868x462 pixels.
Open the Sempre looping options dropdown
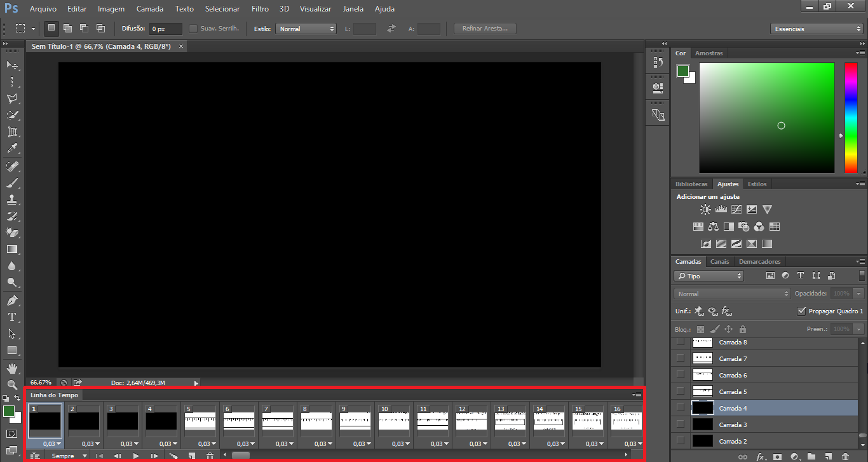click(x=69, y=456)
